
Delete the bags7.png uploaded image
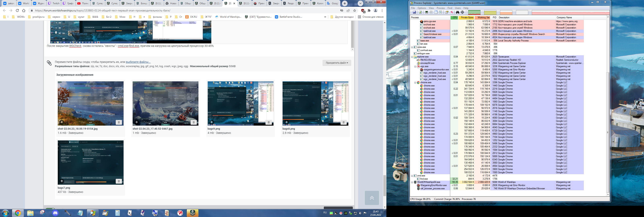click(x=119, y=181)
